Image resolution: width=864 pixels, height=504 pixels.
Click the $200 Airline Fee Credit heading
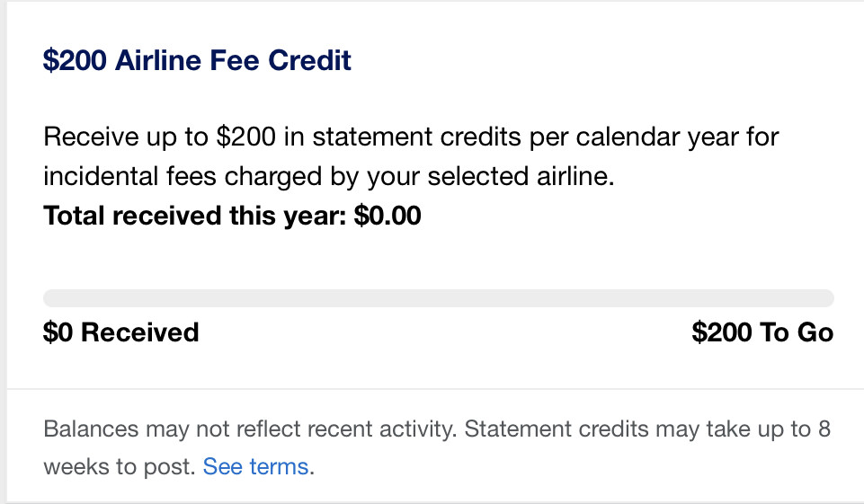pos(197,60)
